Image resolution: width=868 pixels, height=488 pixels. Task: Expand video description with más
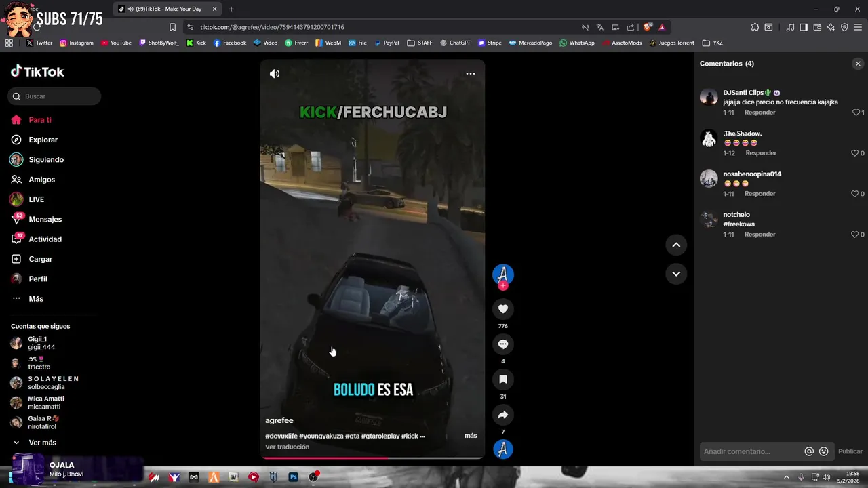coord(471,436)
